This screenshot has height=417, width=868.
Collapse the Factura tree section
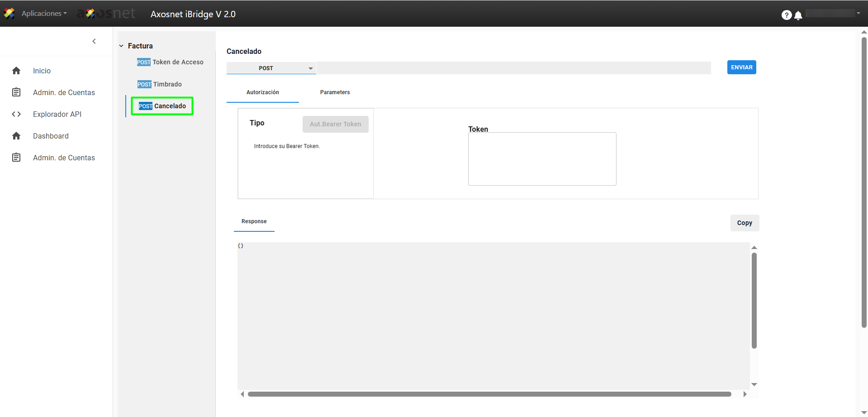click(121, 46)
